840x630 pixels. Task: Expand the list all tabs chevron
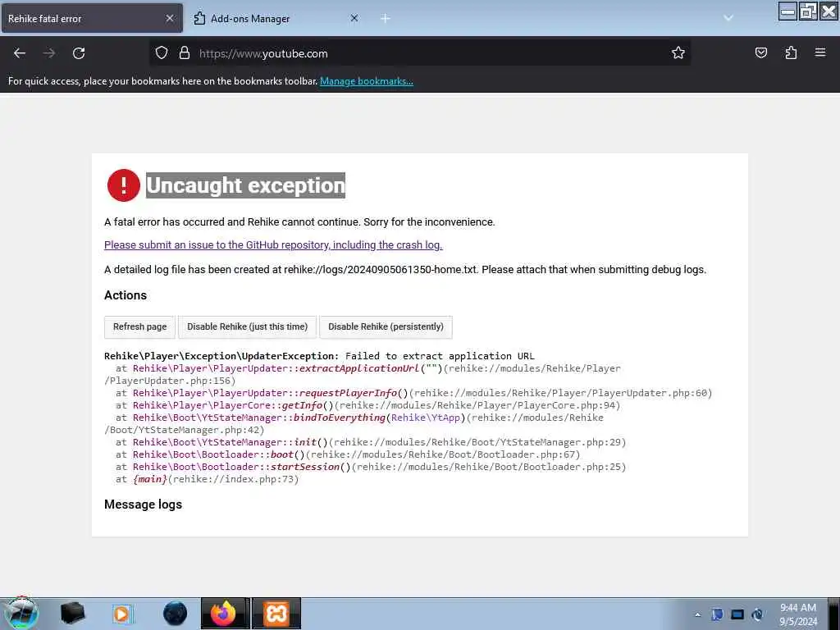(x=728, y=18)
